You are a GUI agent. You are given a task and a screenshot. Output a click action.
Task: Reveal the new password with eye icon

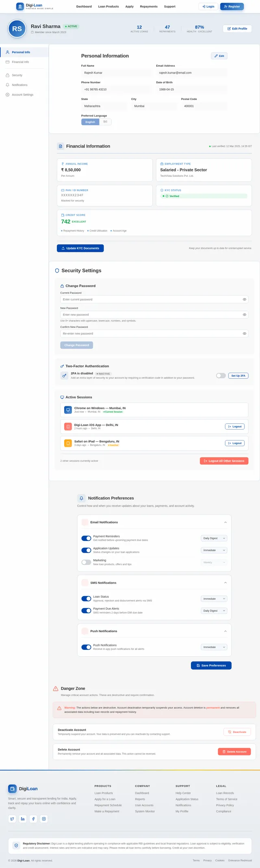coord(245,315)
